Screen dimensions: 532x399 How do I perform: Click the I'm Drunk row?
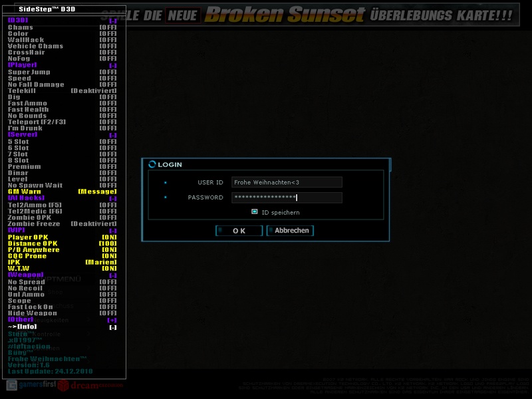point(62,128)
